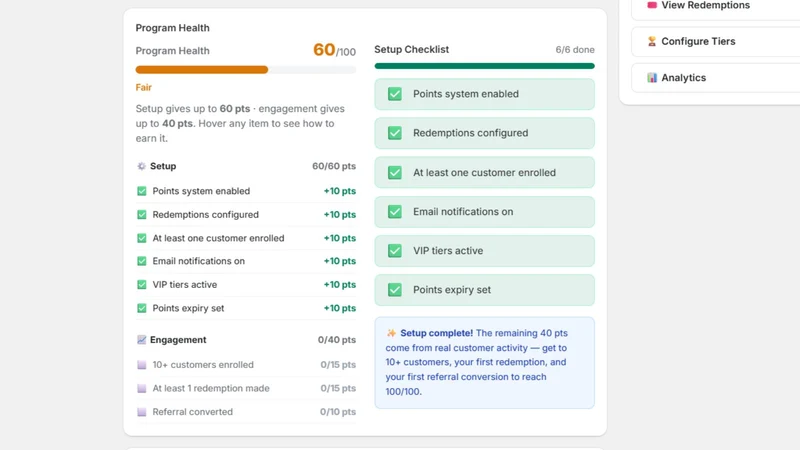Click +10 pts beside Email notifications on
800x450 pixels.
point(339,261)
